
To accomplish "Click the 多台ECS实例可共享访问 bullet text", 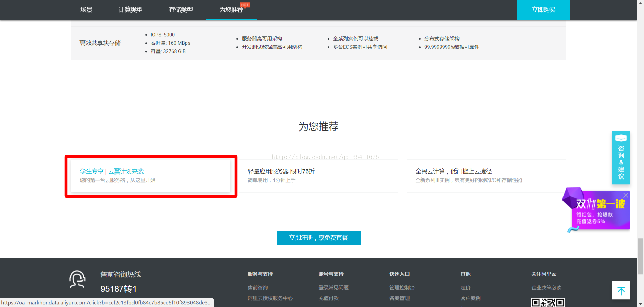I will 360,47.
